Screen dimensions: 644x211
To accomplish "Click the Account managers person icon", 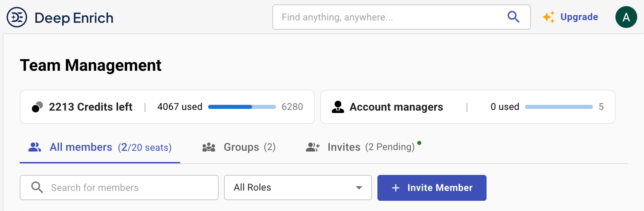I will coord(338,107).
